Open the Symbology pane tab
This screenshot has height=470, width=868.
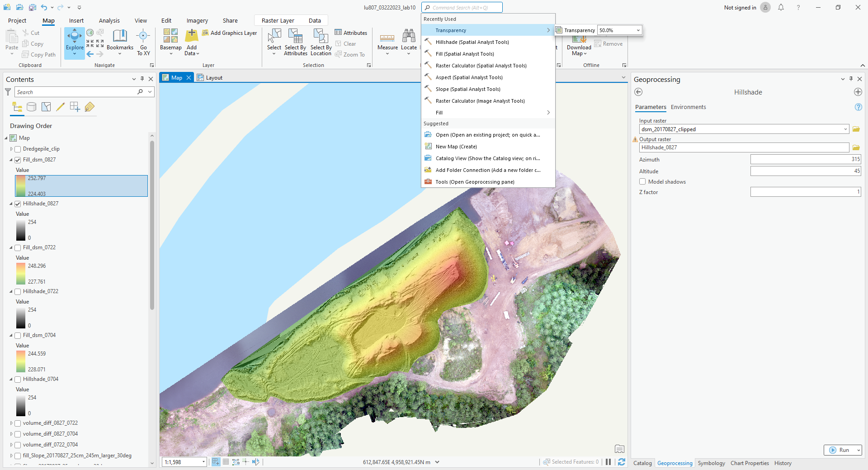[711, 463]
